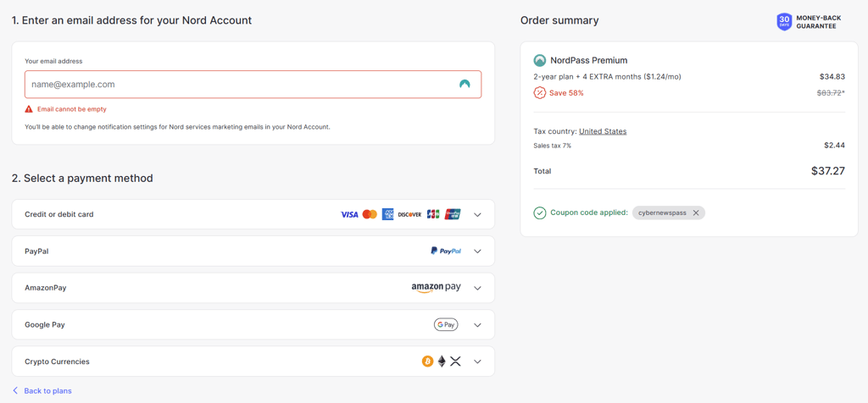Click the American Express logo
The width and height of the screenshot is (868, 403).
coord(387,214)
